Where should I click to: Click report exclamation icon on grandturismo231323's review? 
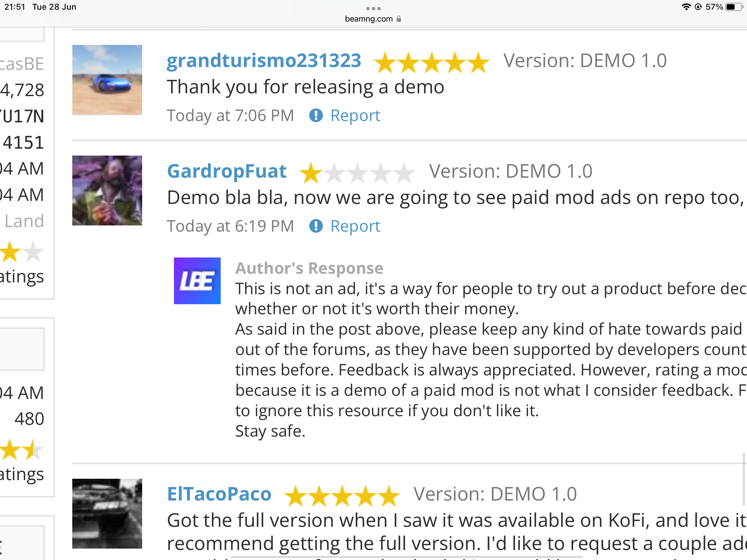(x=316, y=115)
